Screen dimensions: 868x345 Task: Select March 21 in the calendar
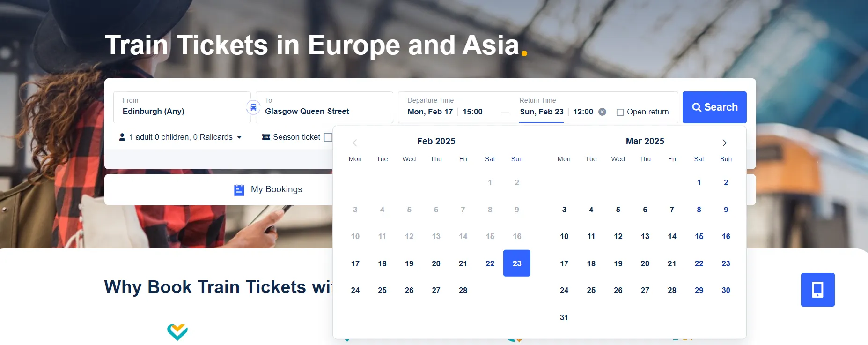click(672, 263)
